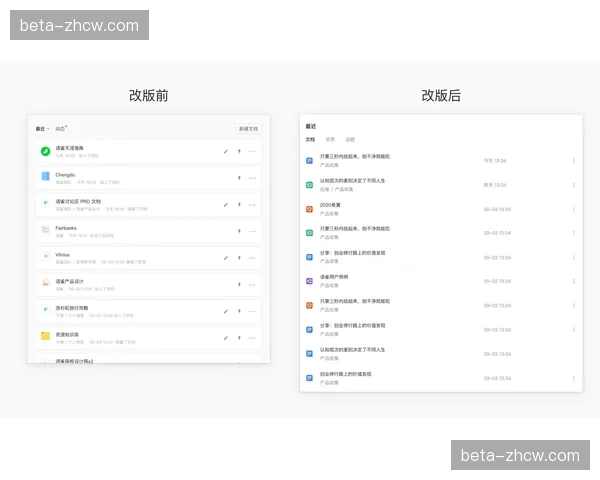Edit the 洛杉矶旅行攻略 document

coord(226,311)
